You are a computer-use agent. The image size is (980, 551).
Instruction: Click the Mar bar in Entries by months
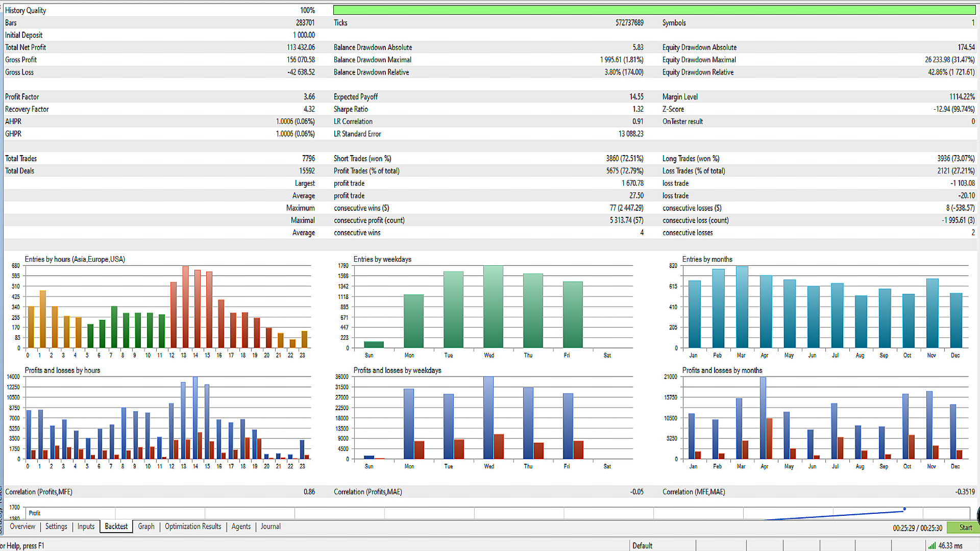742,307
